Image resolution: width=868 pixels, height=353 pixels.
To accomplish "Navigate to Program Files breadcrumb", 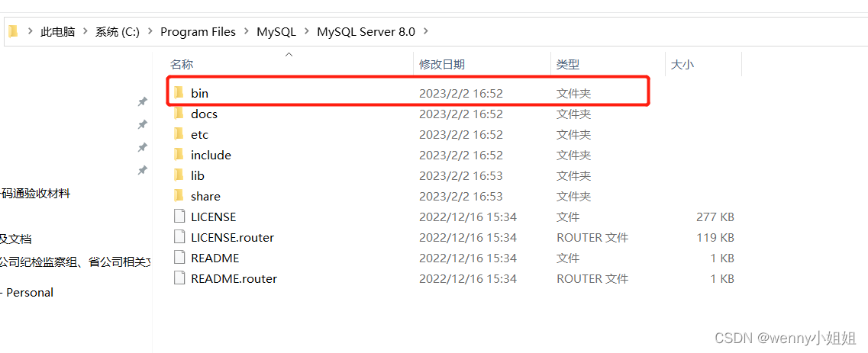I will pos(198,32).
